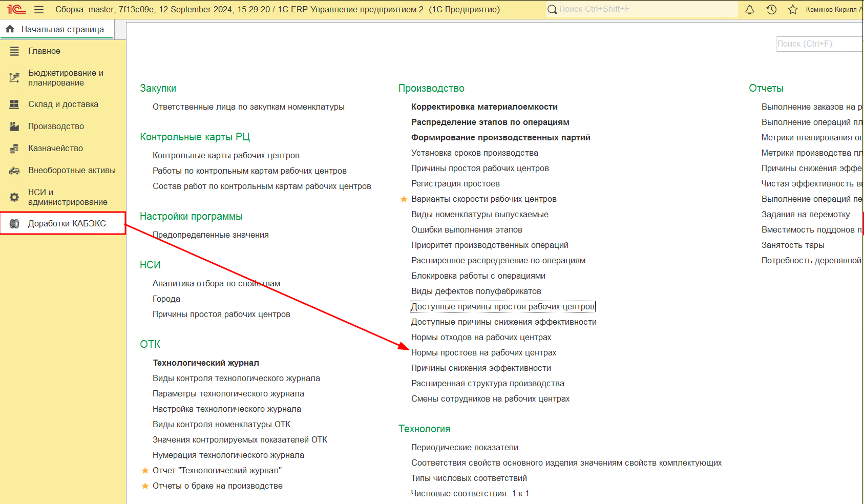Select the Производство factory icon in sidebar
This screenshot has width=864, height=504.
click(14, 126)
